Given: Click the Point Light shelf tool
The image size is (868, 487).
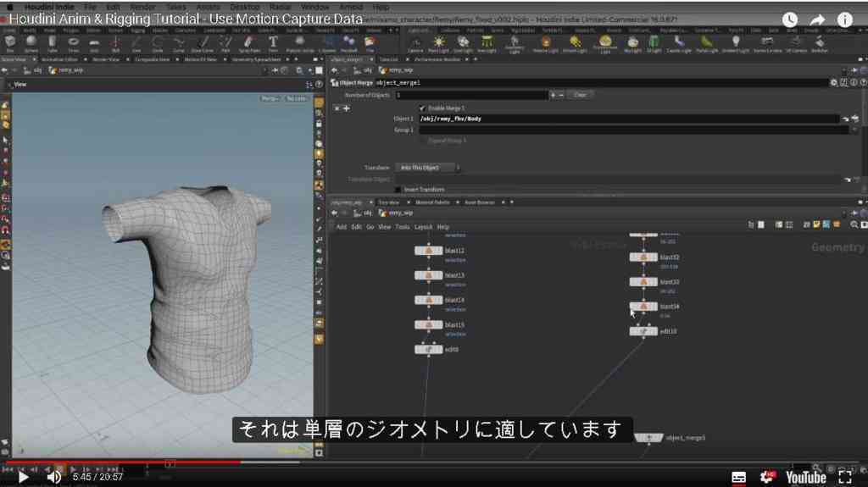Looking at the screenshot, I should point(439,42).
